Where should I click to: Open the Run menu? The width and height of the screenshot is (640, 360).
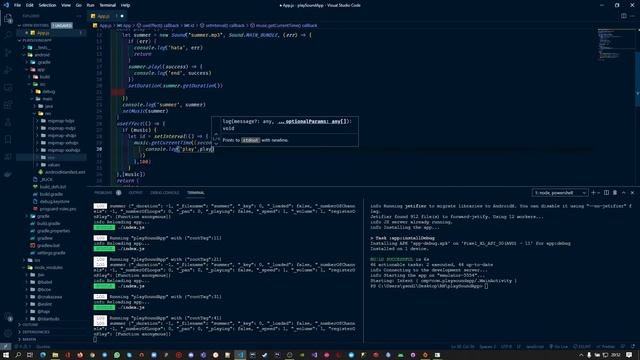90,5
